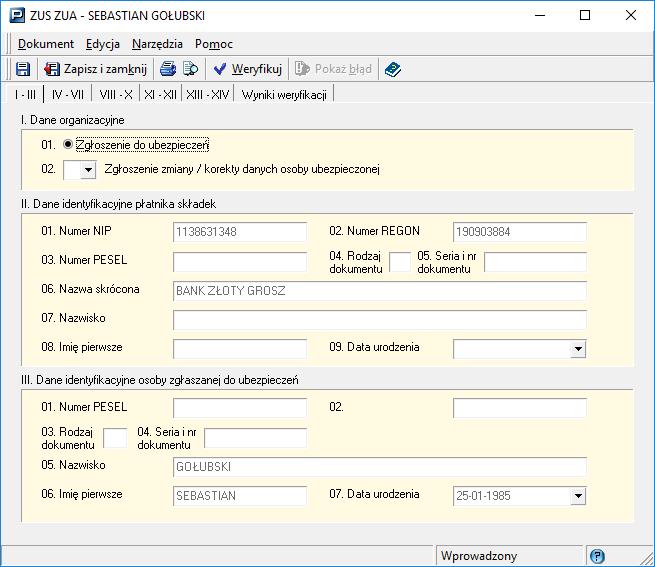Click insured person's Numer PESEL field
The height and width of the screenshot is (567, 655).
(x=240, y=408)
